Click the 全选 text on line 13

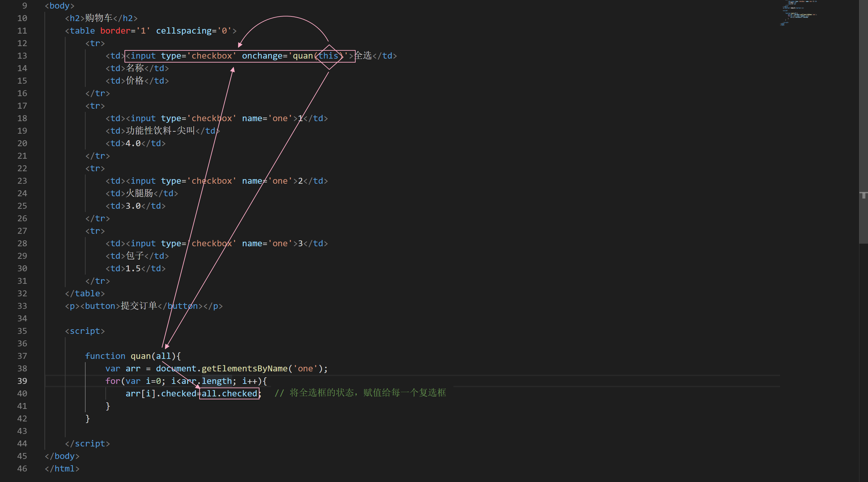(363, 56)
